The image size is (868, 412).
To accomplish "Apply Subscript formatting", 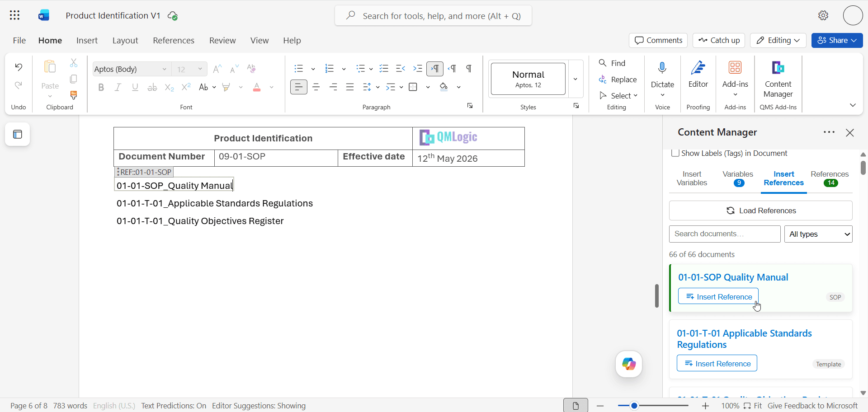I will click(x=169, y=87).
